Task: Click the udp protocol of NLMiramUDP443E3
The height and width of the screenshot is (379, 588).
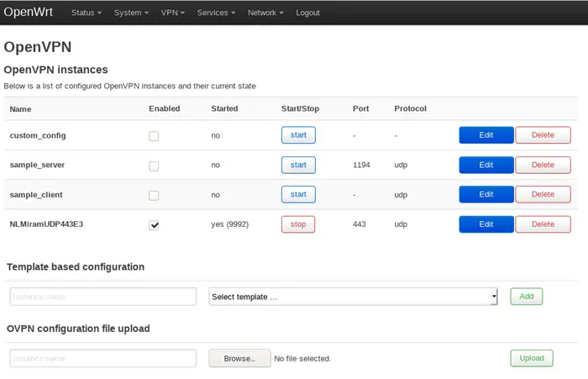Action: 401,224
